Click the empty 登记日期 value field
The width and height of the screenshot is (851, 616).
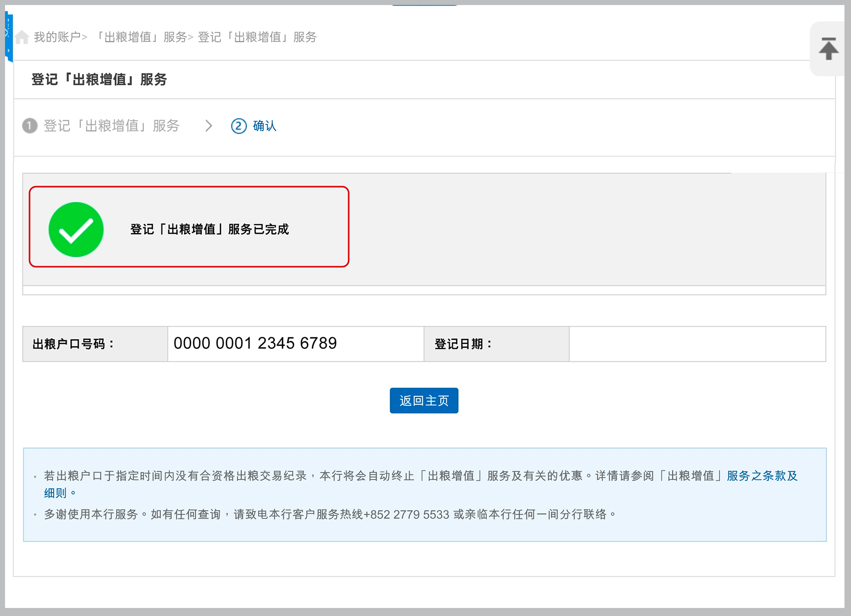tap(697, 344)
